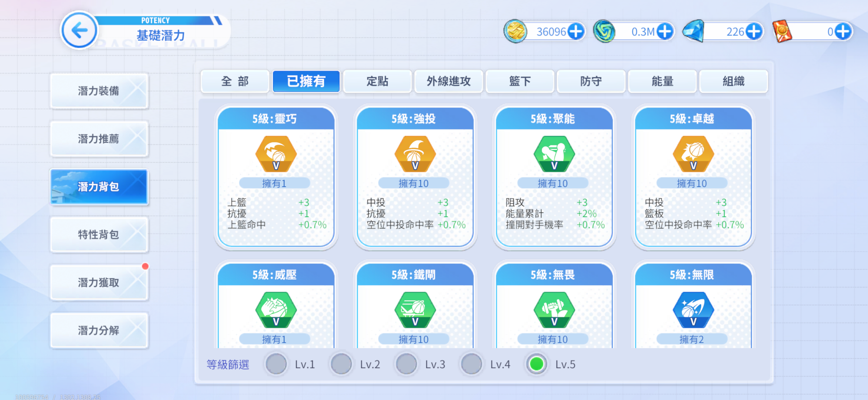
Task: Select the 5級:靈巧 orange hexagon icon
Action: 276,155
